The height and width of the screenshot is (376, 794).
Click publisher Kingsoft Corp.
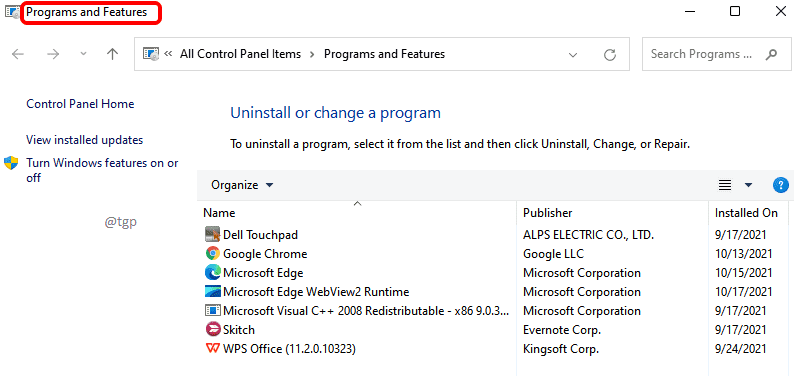(x=561, y=349)
